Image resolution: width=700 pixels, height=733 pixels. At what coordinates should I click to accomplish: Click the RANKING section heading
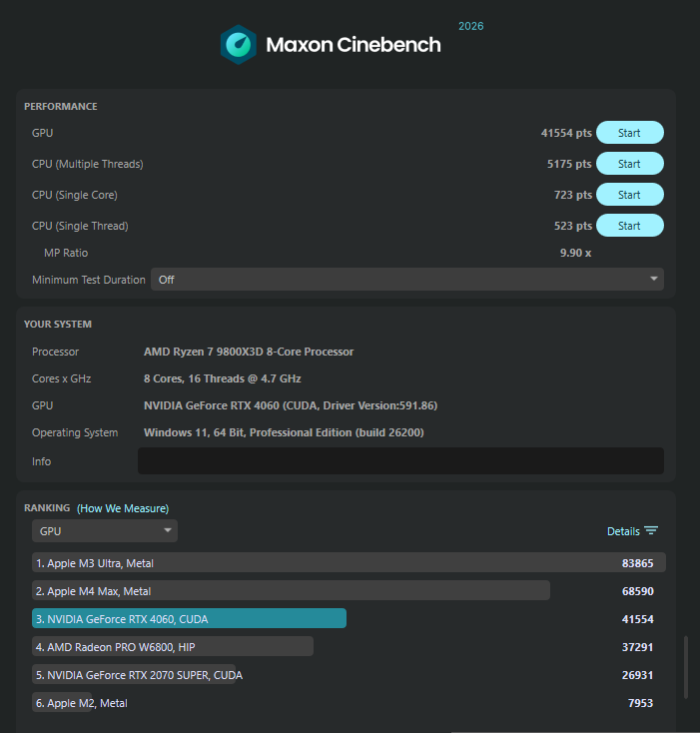(x=47, y=507)
